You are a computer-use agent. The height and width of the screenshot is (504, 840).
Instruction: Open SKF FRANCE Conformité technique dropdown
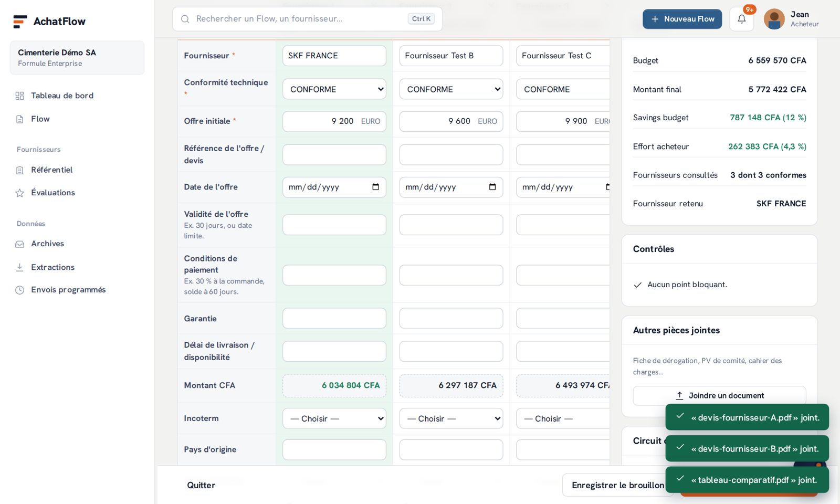click(334, 89)
